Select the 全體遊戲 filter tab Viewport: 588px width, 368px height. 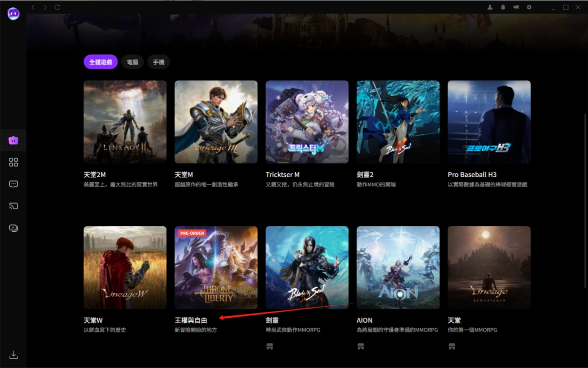point(101,62)
